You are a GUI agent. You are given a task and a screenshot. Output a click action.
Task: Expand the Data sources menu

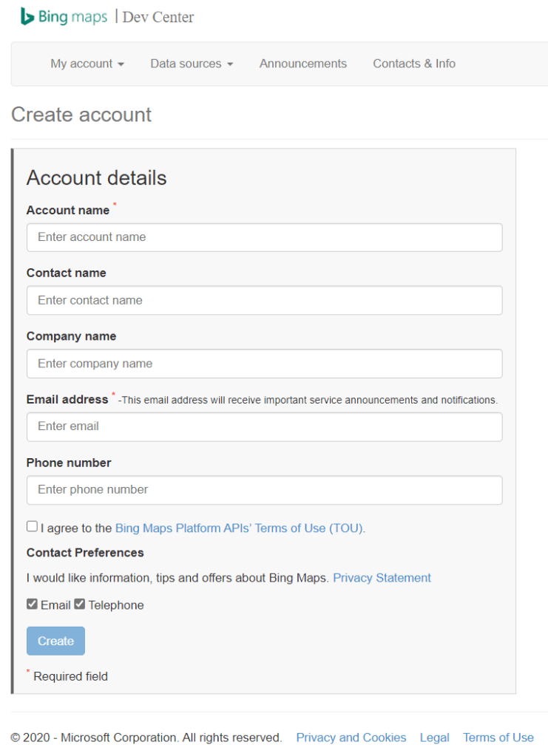(192, 64)
